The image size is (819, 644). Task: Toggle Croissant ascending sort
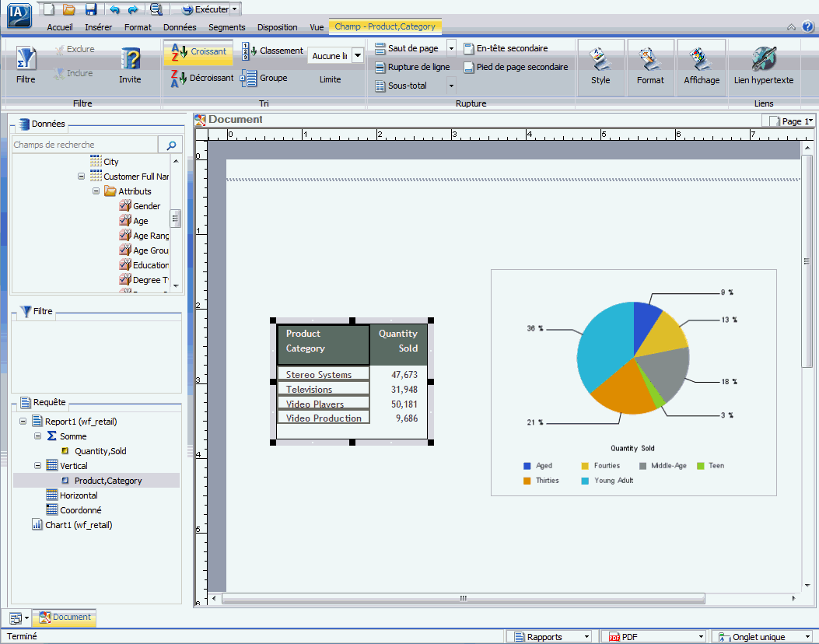pos(199,51)
